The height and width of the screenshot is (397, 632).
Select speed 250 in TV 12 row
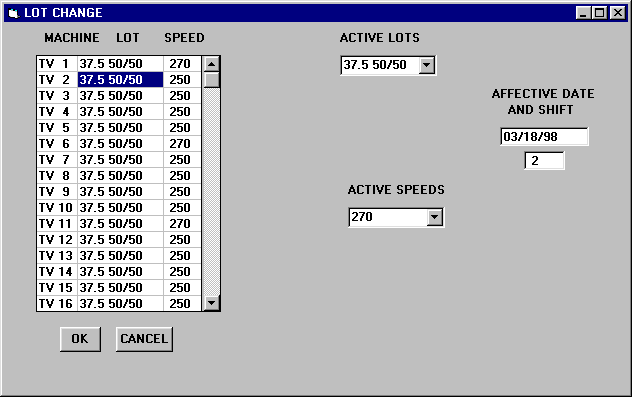tap(182, 240)
